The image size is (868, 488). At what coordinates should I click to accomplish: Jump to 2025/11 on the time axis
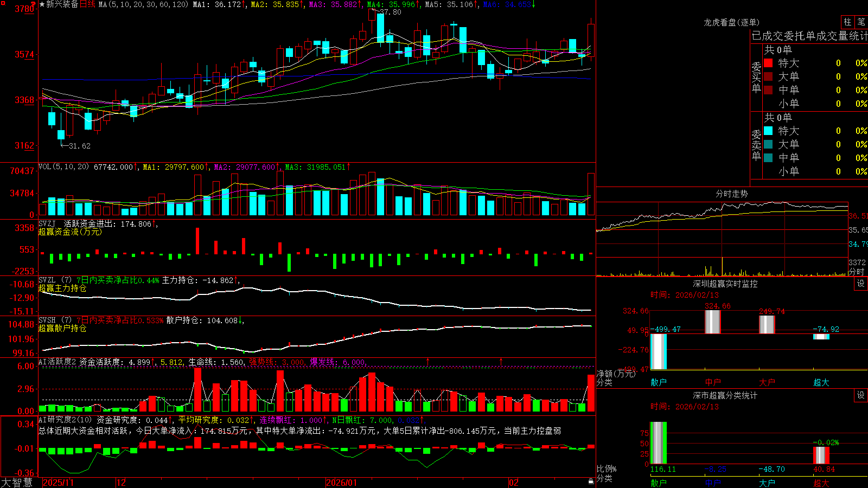[58, 483]
